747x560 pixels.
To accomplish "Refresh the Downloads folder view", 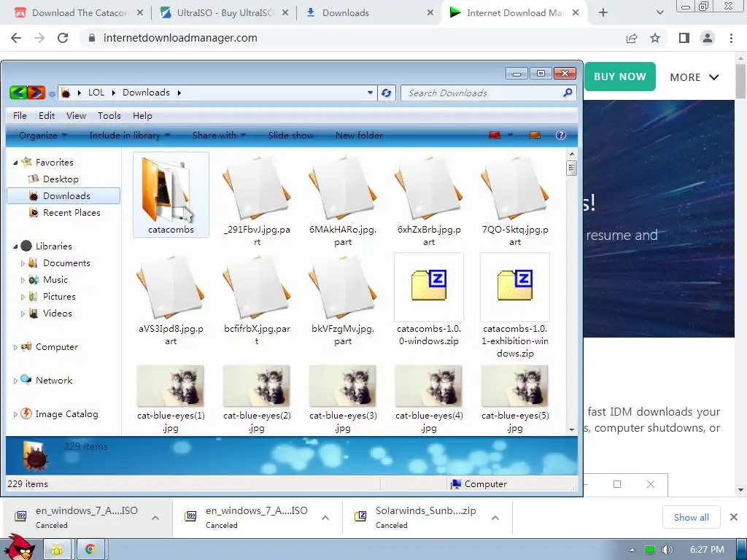I will point(387,93).
